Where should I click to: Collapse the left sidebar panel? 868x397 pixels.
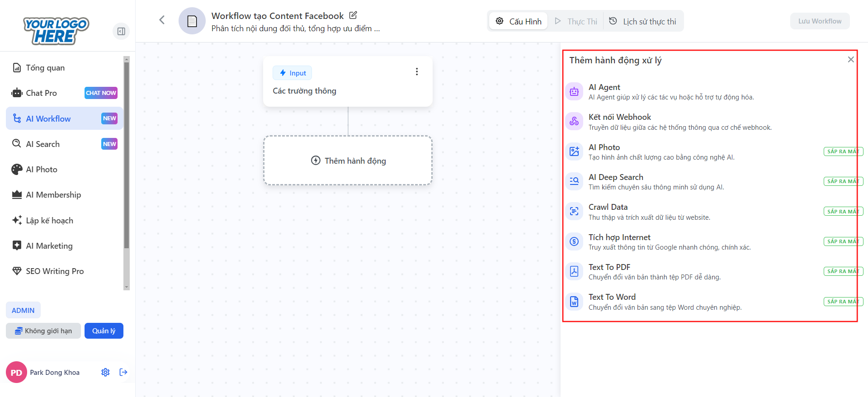pos(121,31)
